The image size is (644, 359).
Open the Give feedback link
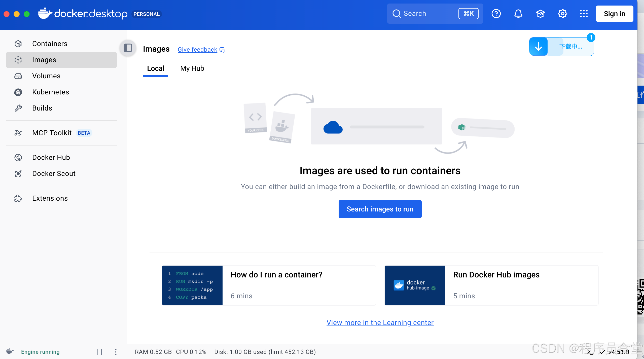click(197, 50)
